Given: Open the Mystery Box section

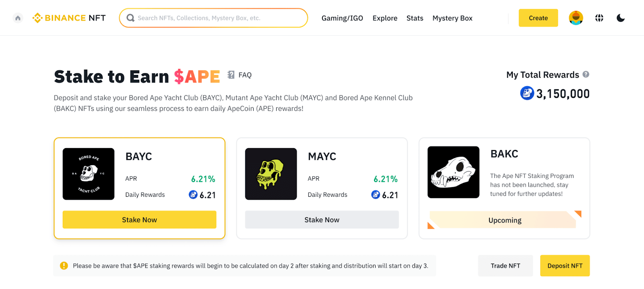Looking at the screenshot, I should point(452,18).
